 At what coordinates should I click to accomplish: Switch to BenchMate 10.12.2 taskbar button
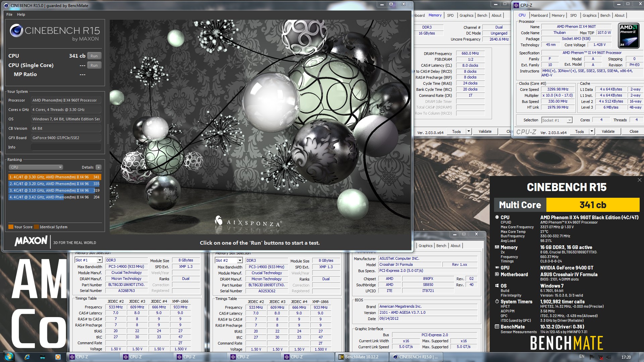[362, 357]
